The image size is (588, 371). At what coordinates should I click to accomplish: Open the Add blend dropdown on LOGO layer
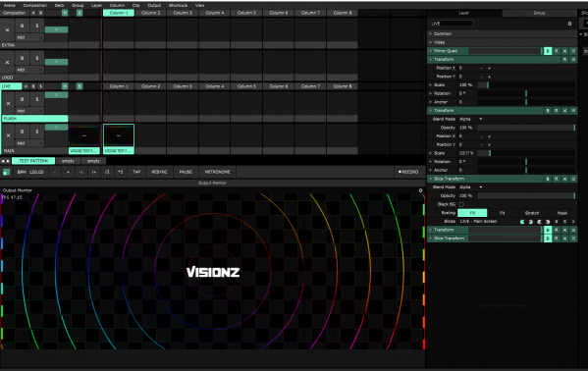(29, 70)
